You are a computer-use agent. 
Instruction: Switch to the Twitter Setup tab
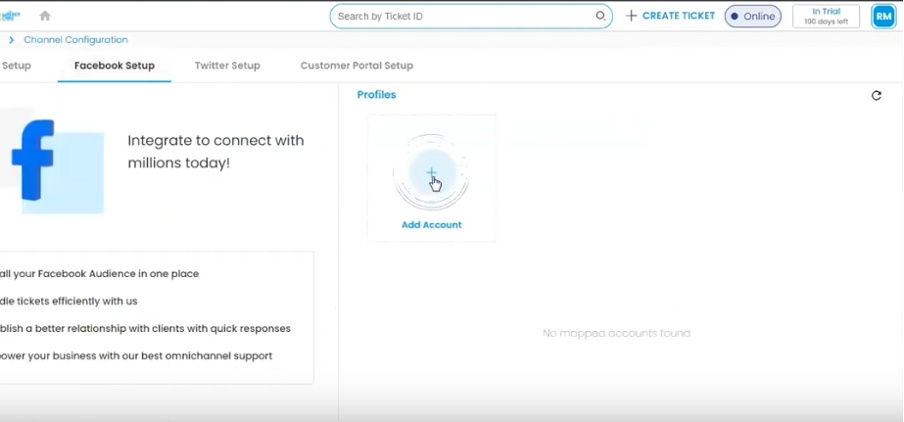(x=227, y=66)
